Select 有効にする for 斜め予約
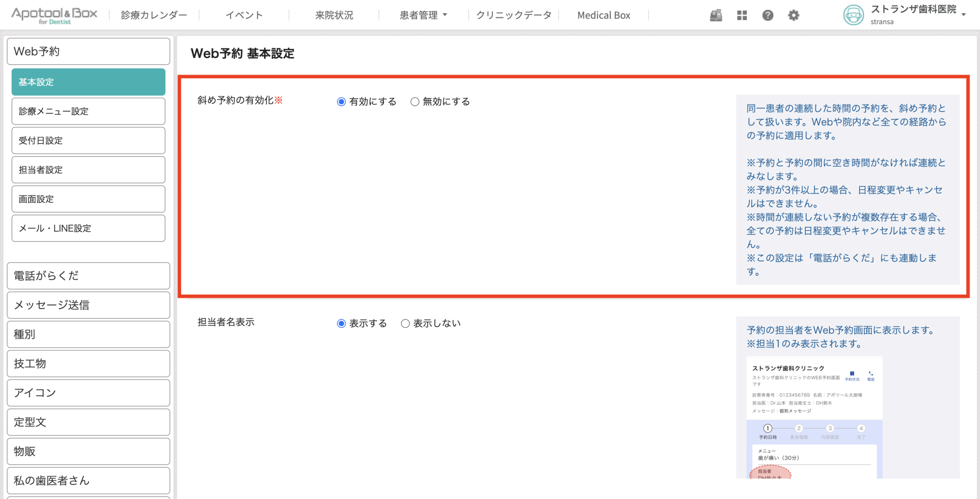980x499 pixels. tap(341, 102)
